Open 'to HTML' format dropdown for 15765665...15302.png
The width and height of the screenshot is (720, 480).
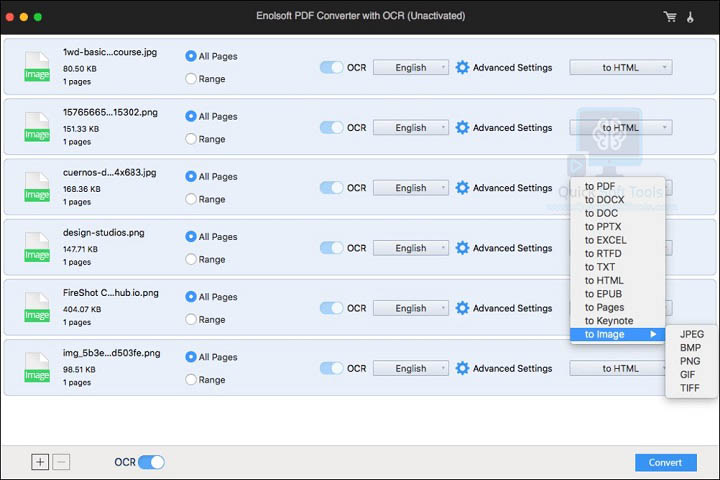tap(621, 128)
